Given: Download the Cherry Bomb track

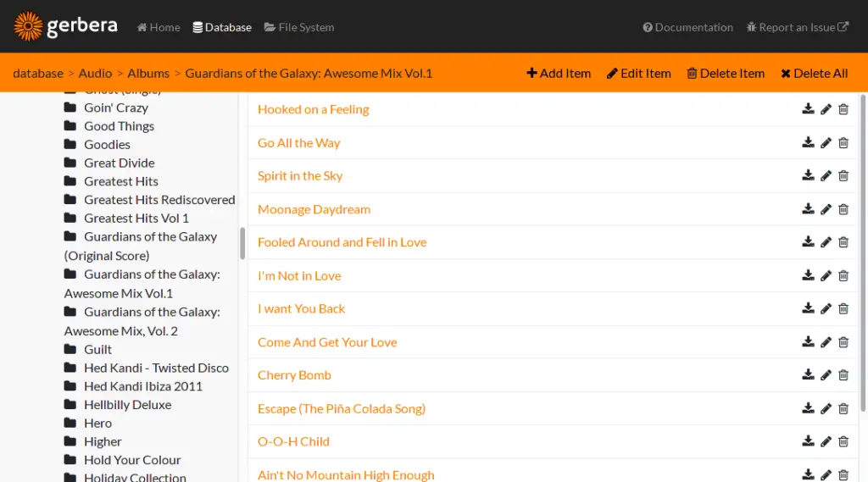Looking at the screenshot, I should pos(808,374).
